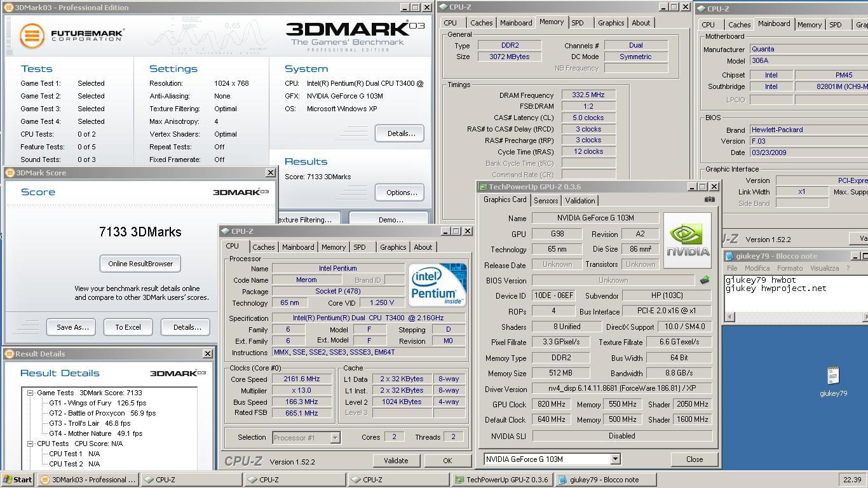Click Details... in 3DMark Score window
The image size is (868, 488).
click(186, 327)
